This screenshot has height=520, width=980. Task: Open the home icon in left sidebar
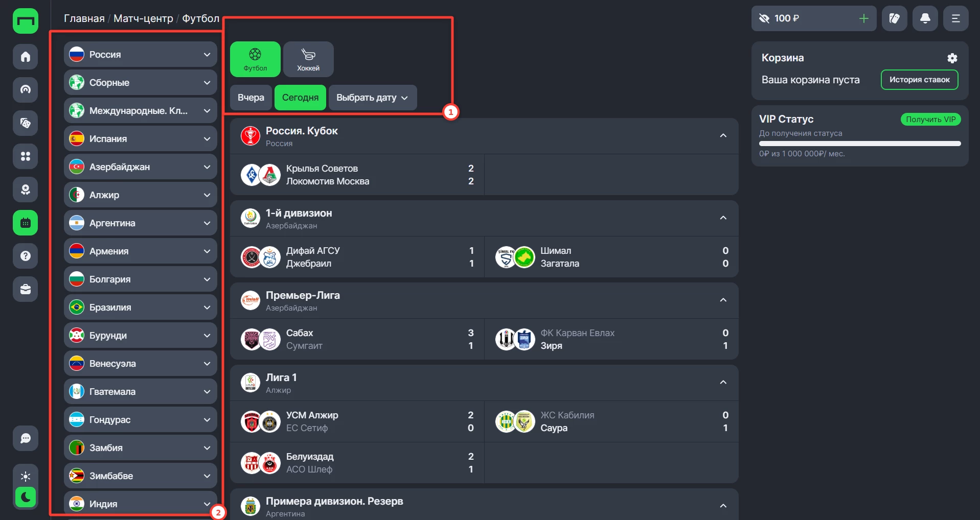[26, 57]
